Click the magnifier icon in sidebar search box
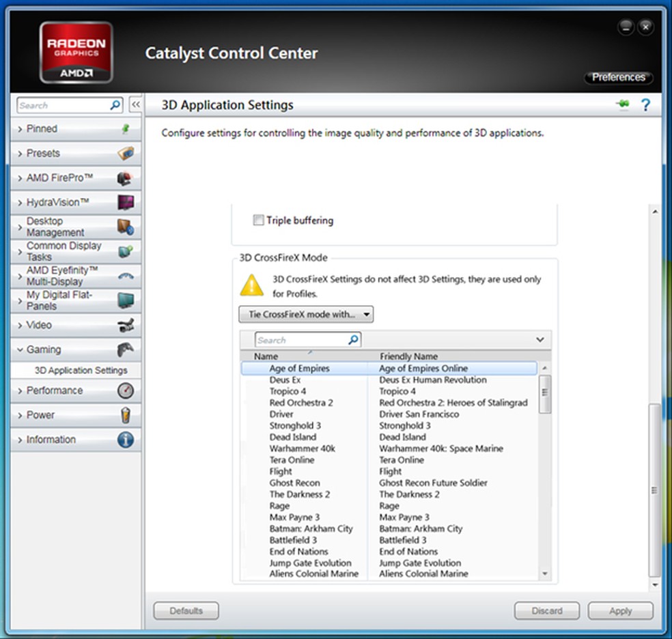This screenshot has height=639, width=672. coord(114,105)
